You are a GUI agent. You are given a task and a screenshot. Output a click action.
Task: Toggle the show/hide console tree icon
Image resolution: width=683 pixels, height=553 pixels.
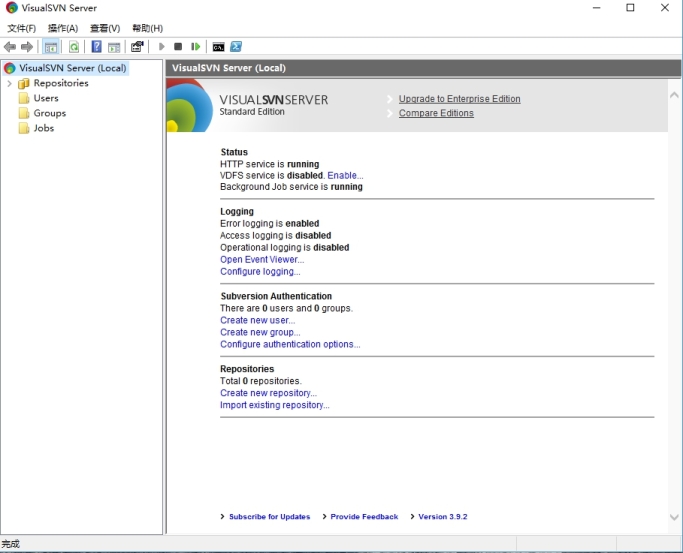coord(51,47)
